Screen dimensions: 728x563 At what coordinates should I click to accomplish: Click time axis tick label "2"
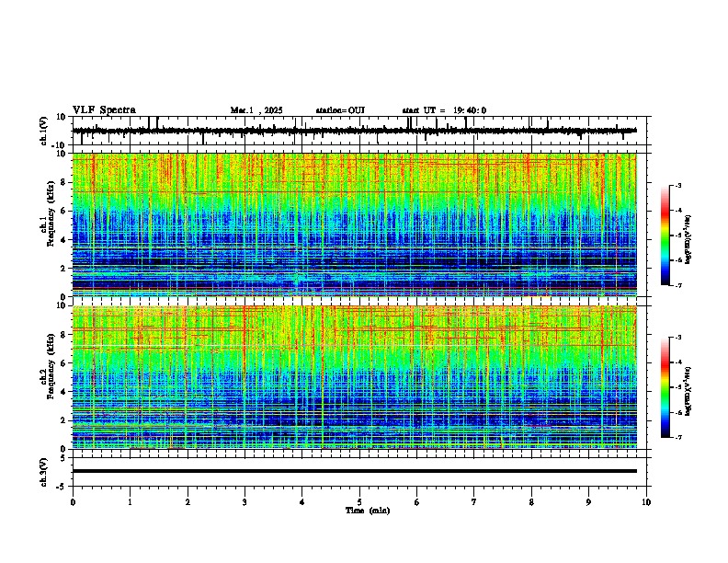pyautogui.click(x=188, y=502)
